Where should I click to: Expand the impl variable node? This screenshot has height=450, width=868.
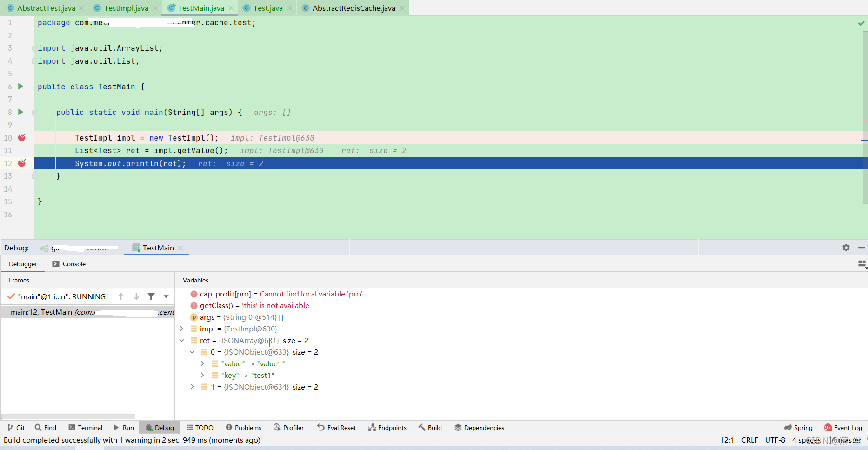181,329
